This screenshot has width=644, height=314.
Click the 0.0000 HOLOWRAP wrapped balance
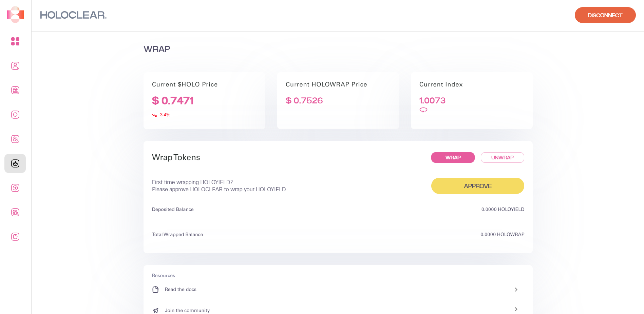coord(503,234)
